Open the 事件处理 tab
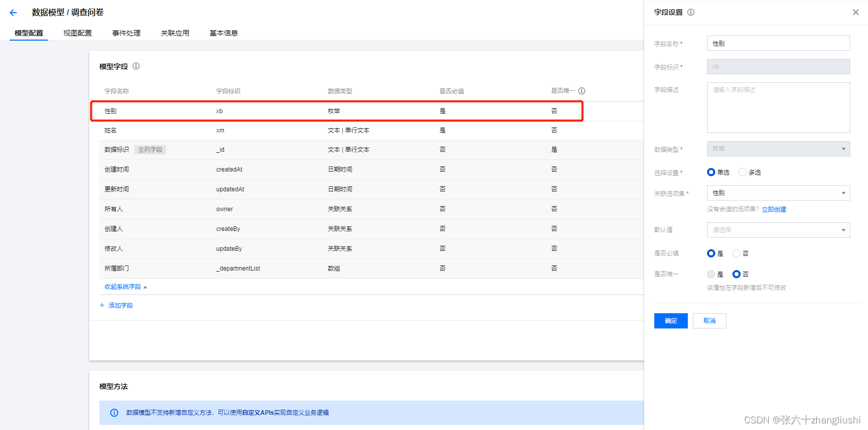This screenshot has width=868, height=430. point(126,33)
